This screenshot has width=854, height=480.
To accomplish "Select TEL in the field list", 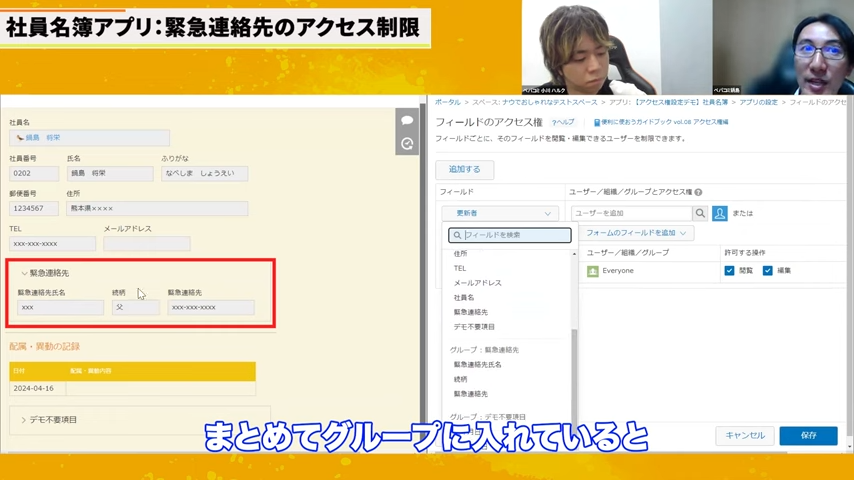I will click(460, 268).
